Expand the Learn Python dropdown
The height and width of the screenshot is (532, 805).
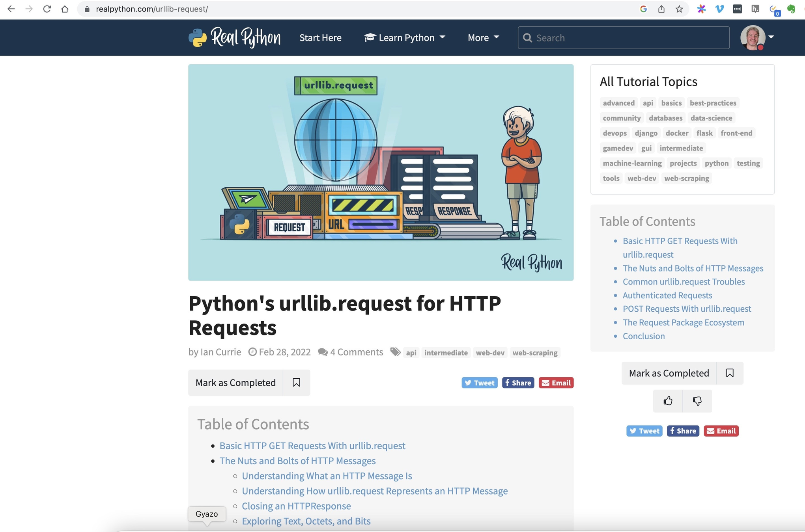(405, 37)
